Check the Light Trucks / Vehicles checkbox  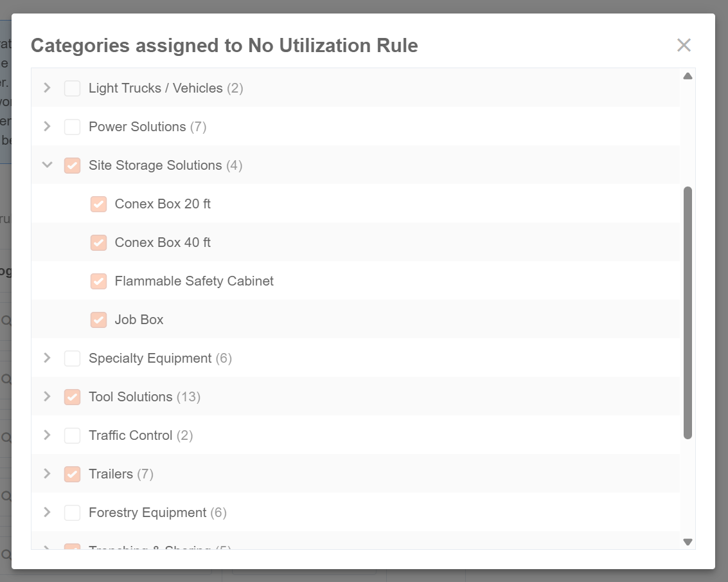point(73,88)
